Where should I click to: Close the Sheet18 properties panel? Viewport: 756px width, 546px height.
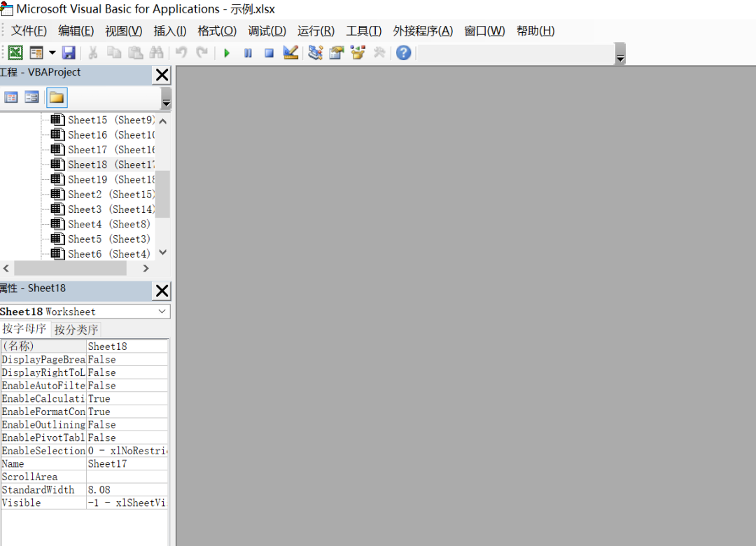click(162, 290)
